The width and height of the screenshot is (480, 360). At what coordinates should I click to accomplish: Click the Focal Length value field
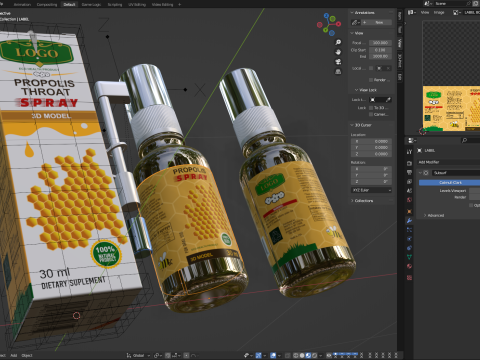coord(380,43)
